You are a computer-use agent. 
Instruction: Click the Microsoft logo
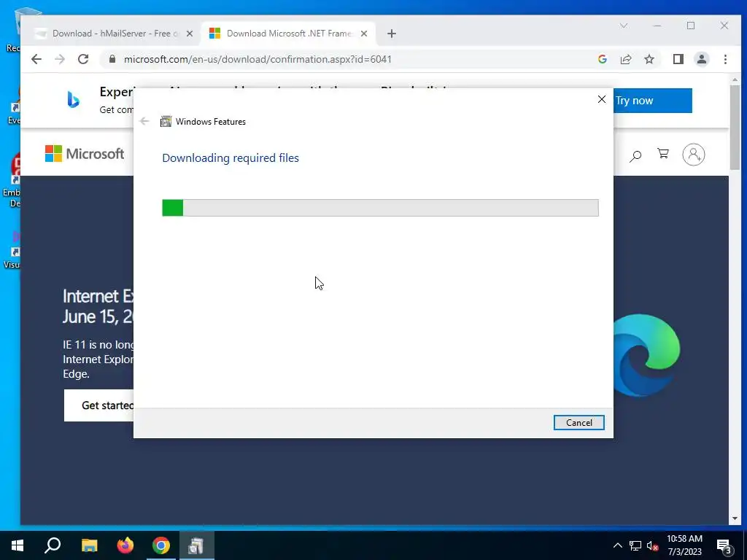(x=85, y=154)
